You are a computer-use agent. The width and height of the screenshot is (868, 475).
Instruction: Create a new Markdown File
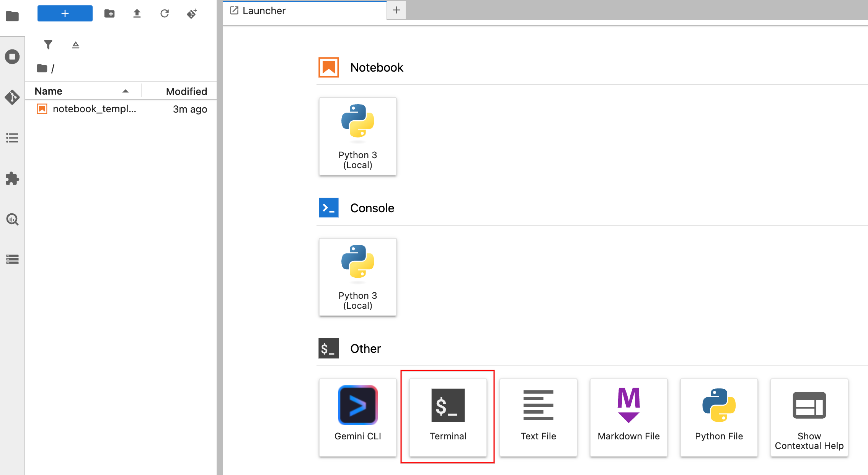tap(628, 417)
